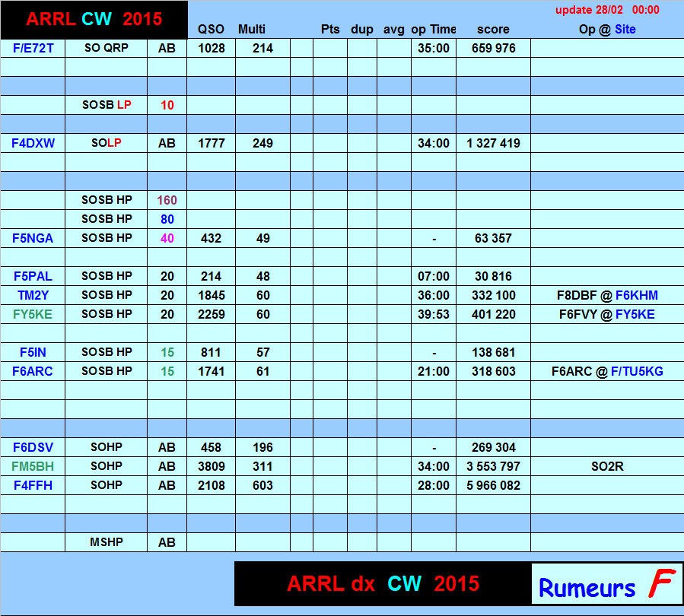Image resolution: width=684 pixels, height=616 pixels.
Task: Select the score 318 603
Action: 493,371
